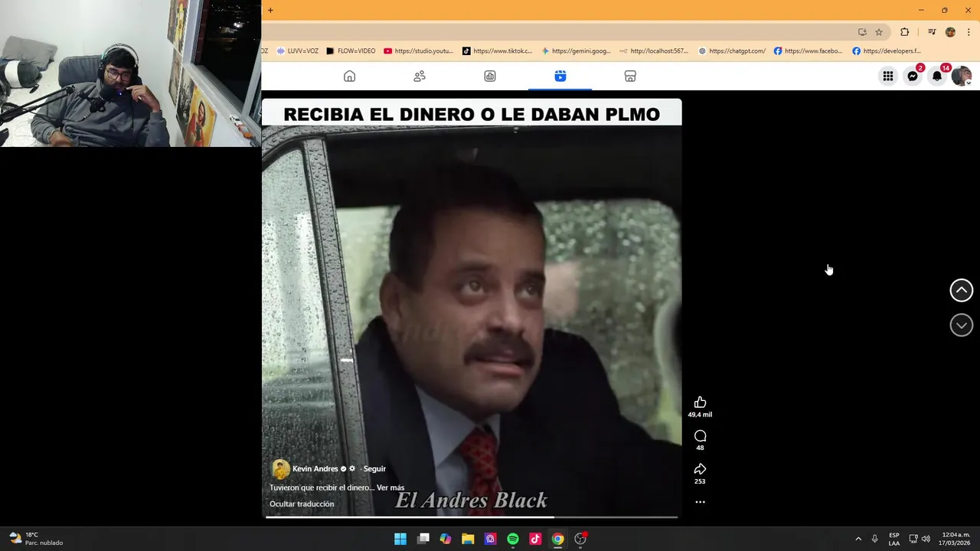Screen dimensions: 980x551
Task: Like the reel with thumbs-up icon
Action: tap(700, 403)
